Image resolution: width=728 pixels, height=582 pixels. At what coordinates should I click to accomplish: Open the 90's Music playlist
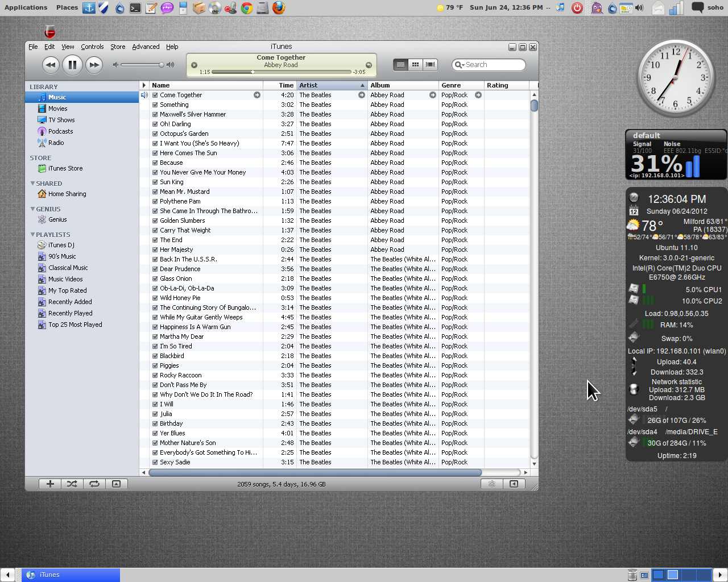coord(62,256)
